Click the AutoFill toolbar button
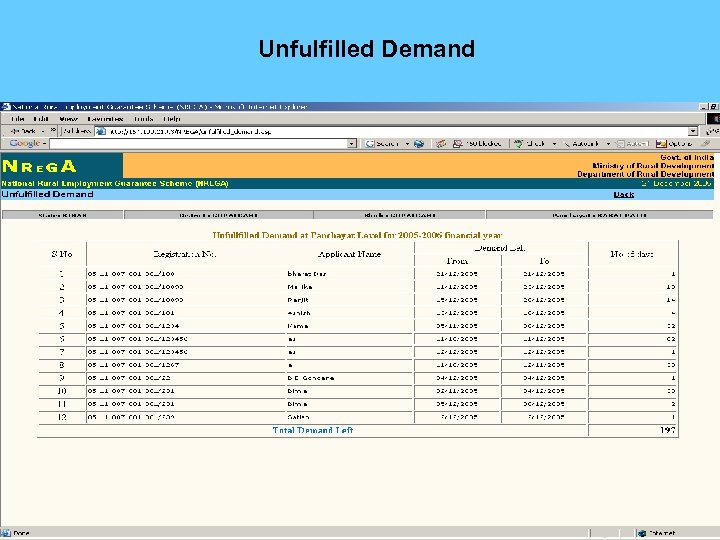 coord(633,144)
